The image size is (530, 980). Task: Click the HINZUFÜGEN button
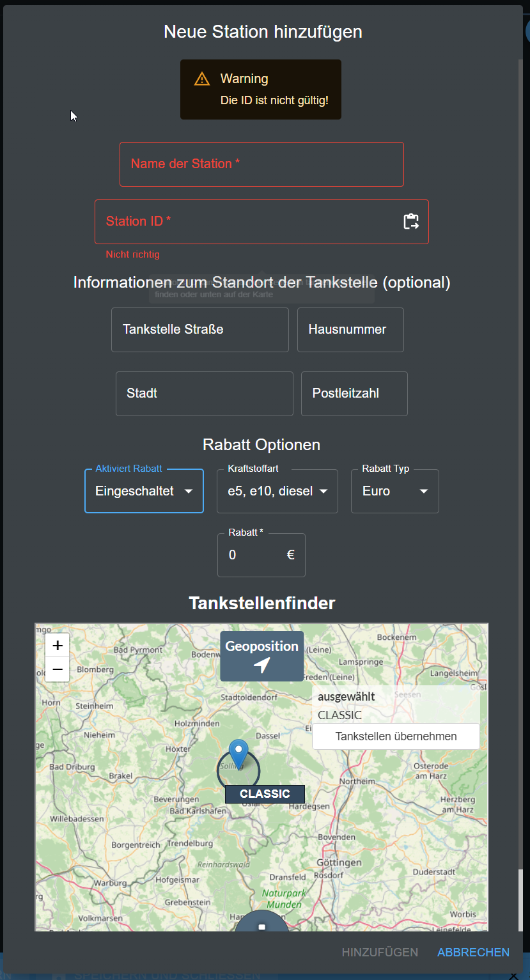pos(380,953)
